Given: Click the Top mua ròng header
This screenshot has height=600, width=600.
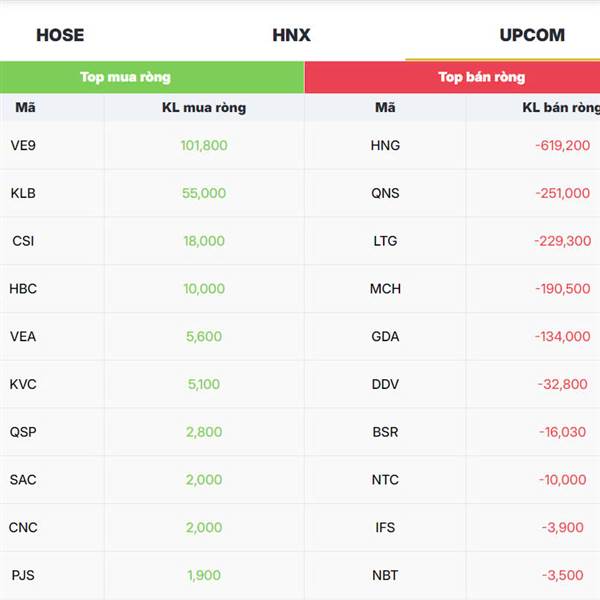Looking at the screenshot, I should point(125,77).
